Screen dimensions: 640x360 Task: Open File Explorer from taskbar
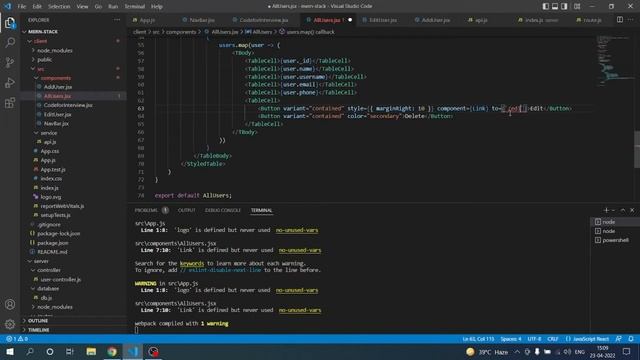(91, 351)
